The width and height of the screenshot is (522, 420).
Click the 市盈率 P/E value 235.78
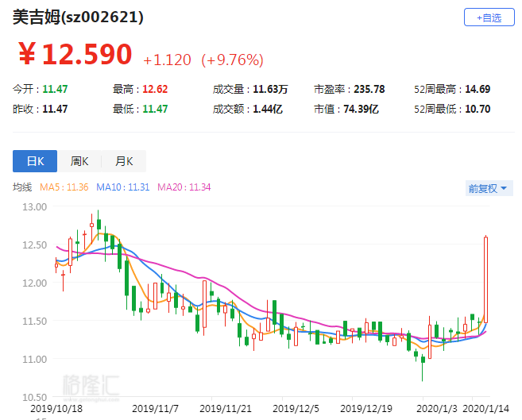(369, 89)
